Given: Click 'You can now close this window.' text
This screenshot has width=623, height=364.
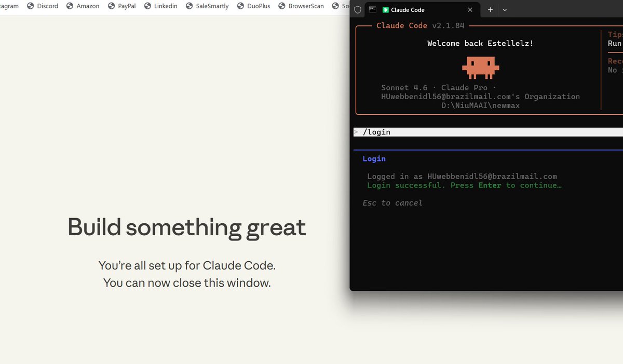Looking at the screenshot, I should pos(187,283).
